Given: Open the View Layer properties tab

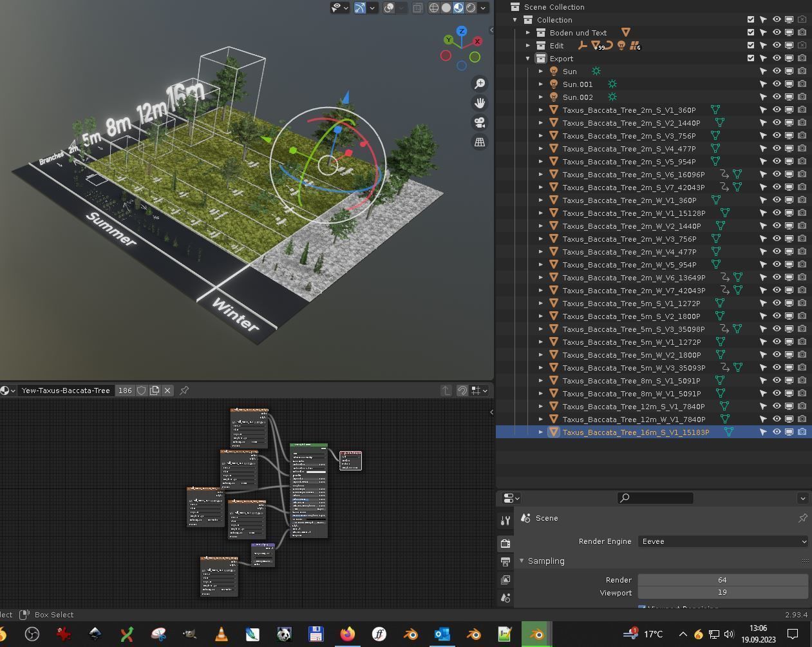Looking at the screenshot, I should pyautogui.click(x=505, y=580).
